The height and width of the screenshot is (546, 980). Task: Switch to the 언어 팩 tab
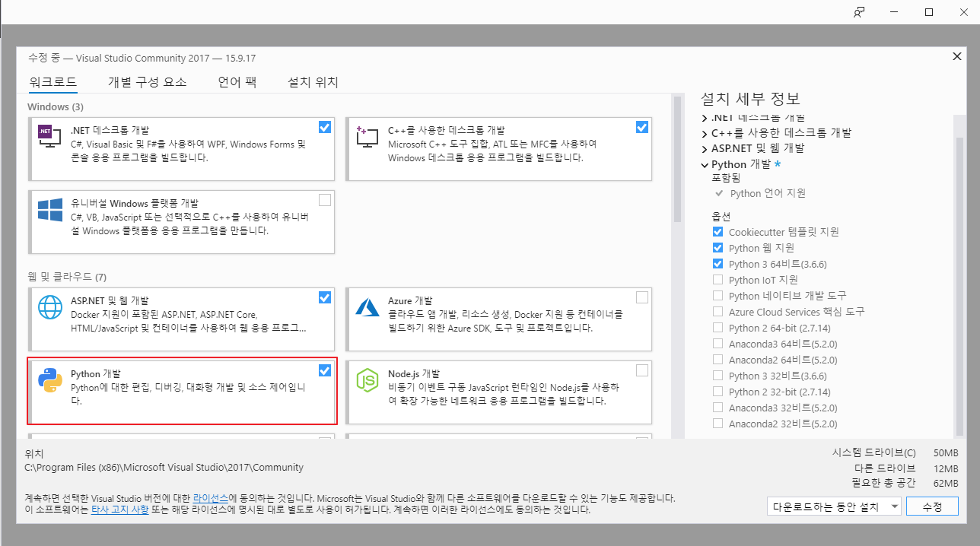237,82
